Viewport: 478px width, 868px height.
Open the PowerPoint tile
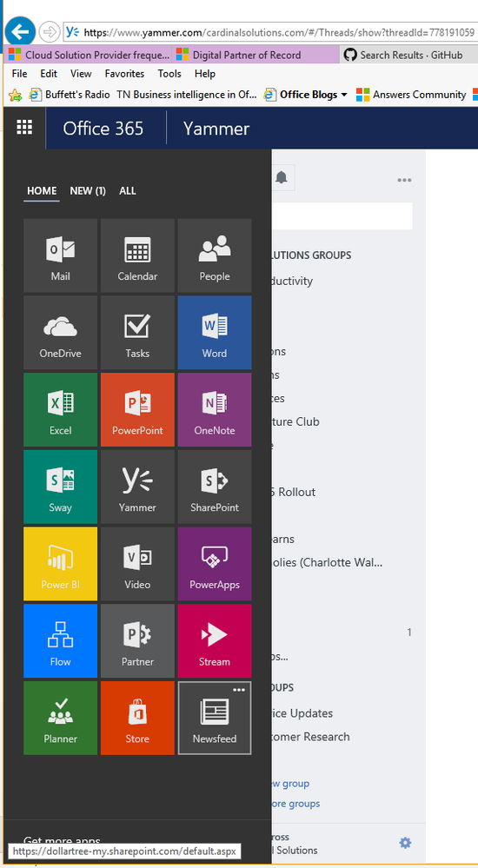(137, 409)
